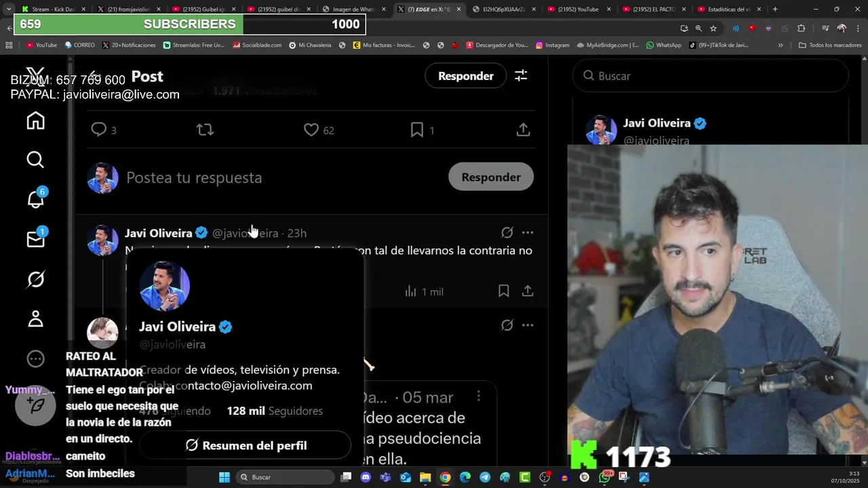Switch to Stream - Kick Dashboard tab
Viewport: 868px width, 488px height.
point(52,9)
